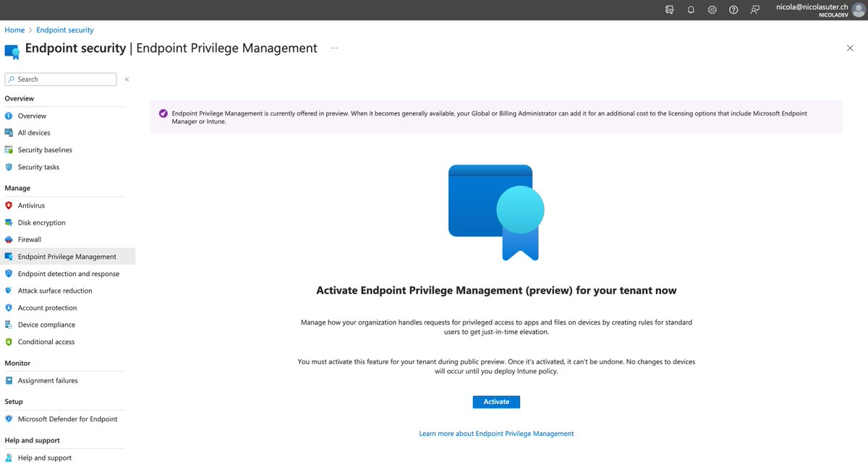868x472 pixels.
Task: Click the NICOLADEV tenant name
Action: click(833, 14)
